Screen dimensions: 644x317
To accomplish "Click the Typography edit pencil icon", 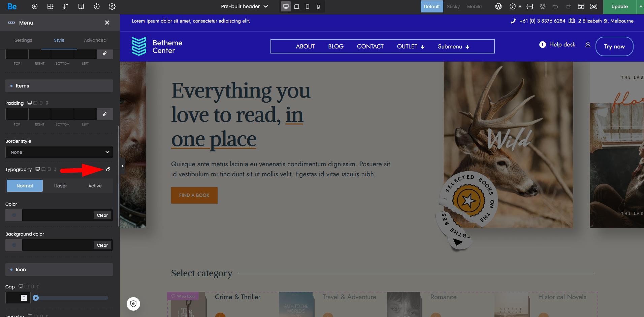I will click(x=108, y=169).
